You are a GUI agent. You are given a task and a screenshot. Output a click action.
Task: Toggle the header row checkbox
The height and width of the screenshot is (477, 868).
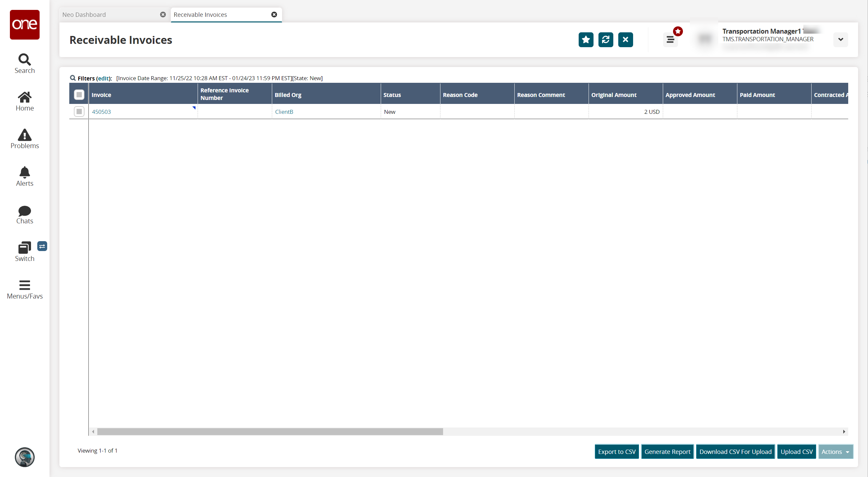(x=79, y=95)
